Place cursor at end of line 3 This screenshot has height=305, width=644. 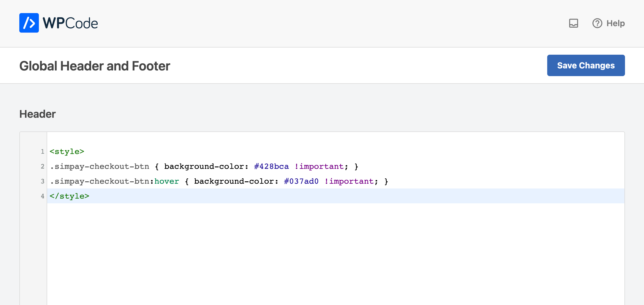[x=389, y=181]
